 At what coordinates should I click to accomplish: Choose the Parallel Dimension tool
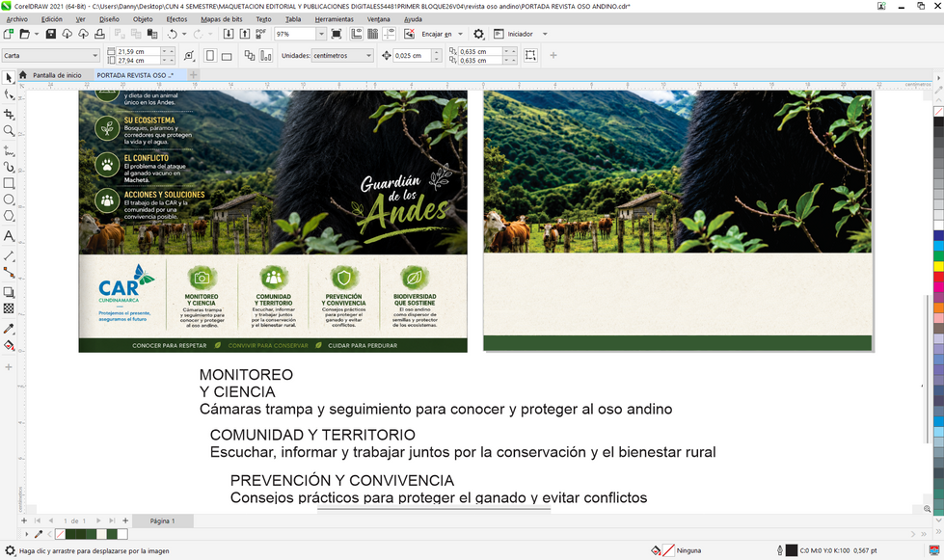point(9,255)
